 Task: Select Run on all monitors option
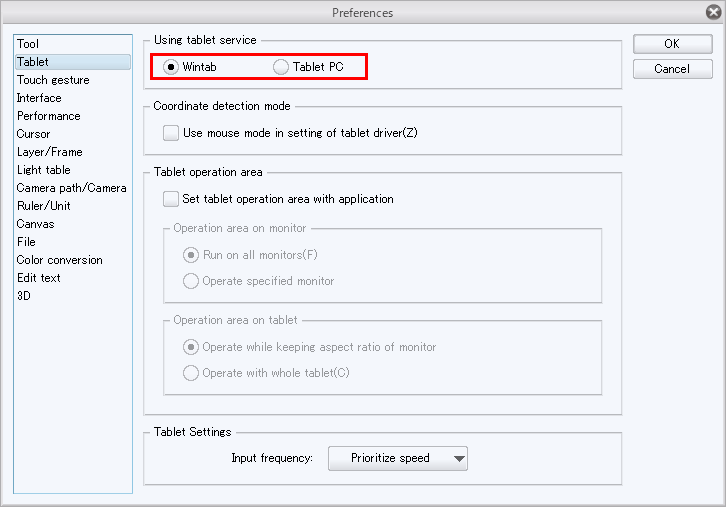[191, 255]
